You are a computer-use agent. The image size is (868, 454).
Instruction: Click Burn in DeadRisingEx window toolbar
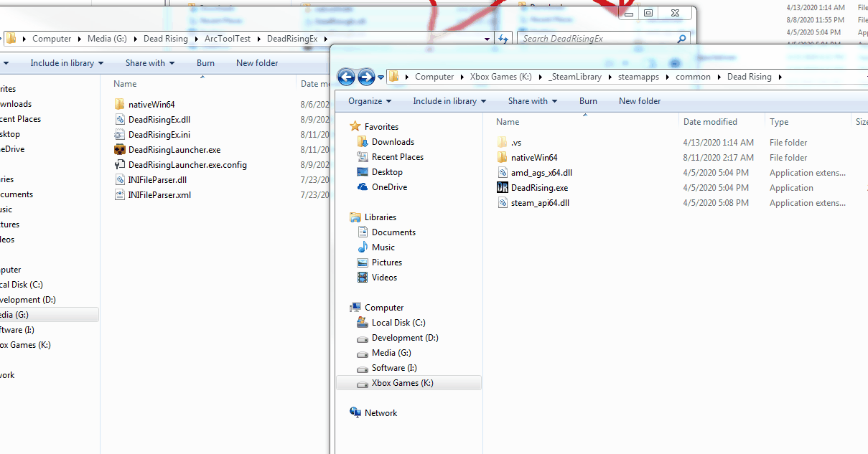tap(205, 63)
